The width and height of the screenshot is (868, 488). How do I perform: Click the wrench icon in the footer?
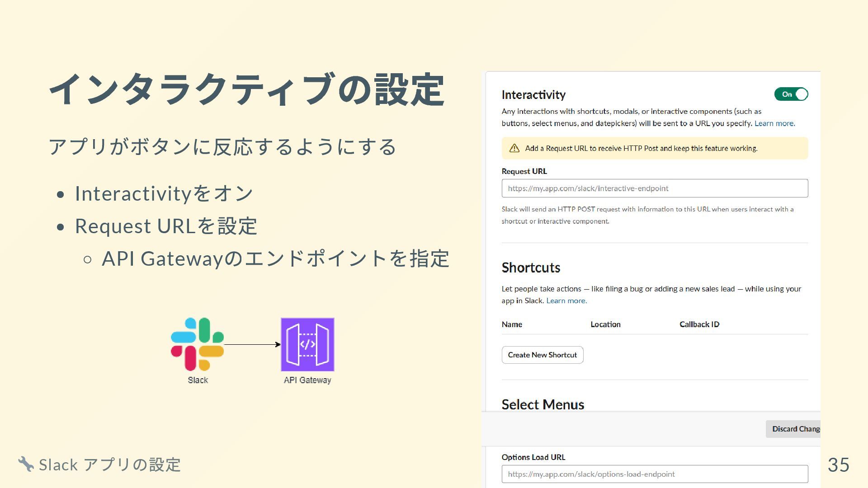click(26, 464)
